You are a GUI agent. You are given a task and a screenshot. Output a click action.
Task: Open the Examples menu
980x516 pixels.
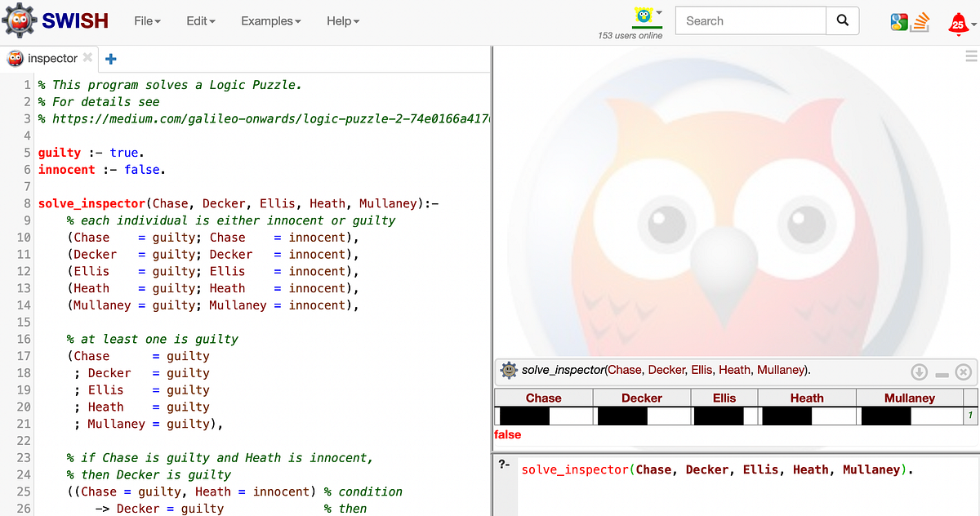pyautogui.click(x=271, y=20)
